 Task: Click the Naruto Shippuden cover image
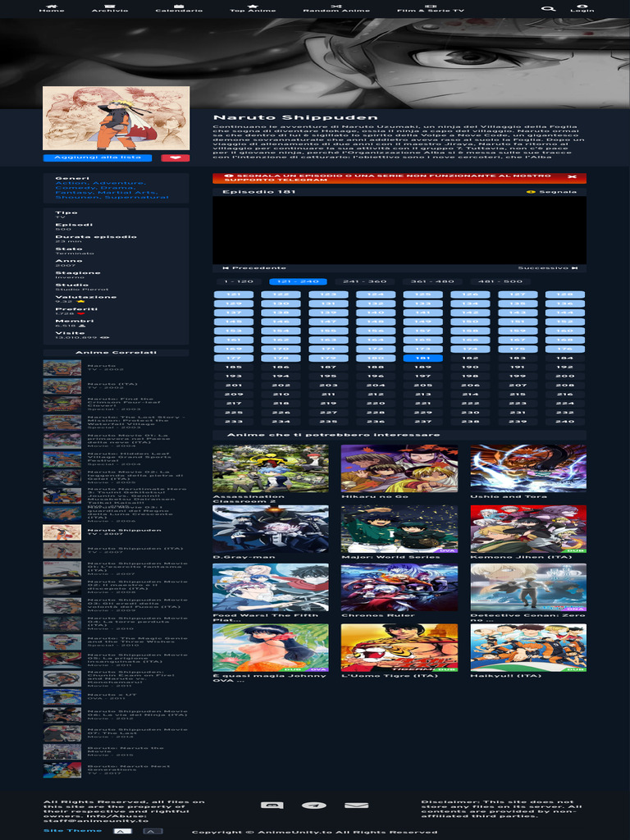[x=116, y=118]
